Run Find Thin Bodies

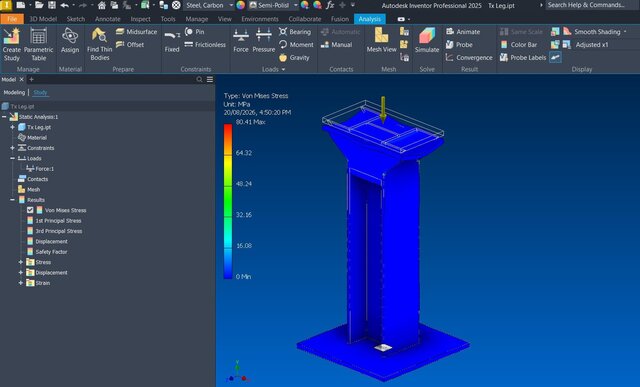coord(100,44)
